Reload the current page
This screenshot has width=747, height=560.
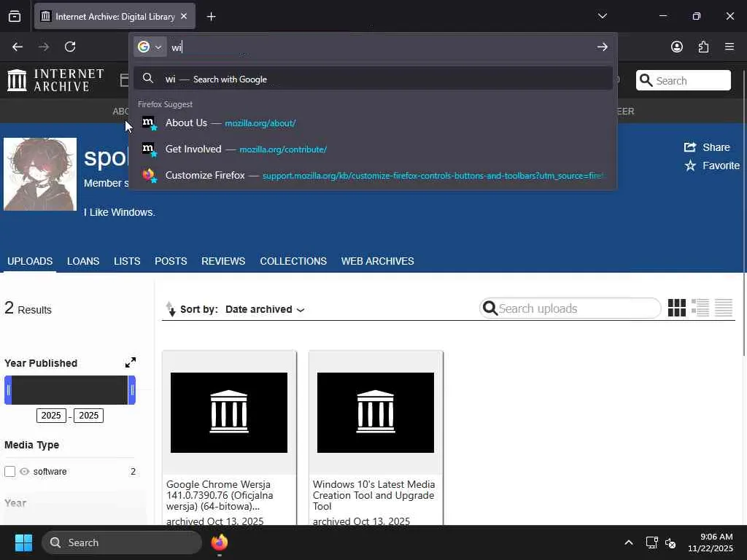point(70,47)
